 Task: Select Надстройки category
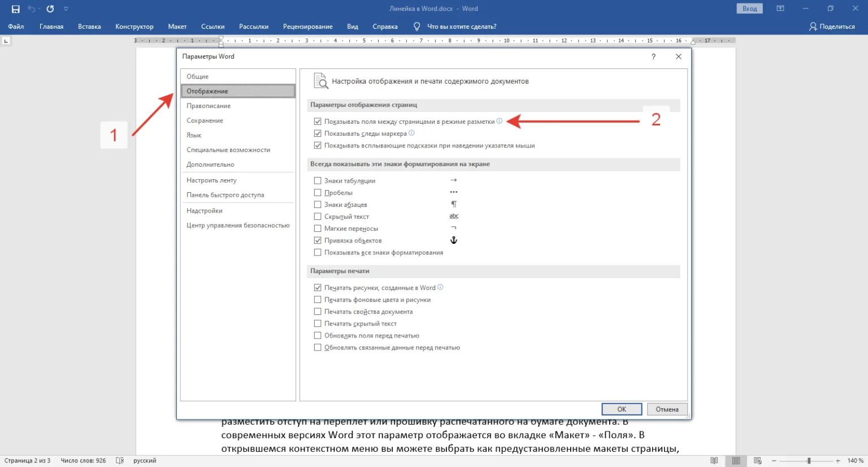click(238, 211)
